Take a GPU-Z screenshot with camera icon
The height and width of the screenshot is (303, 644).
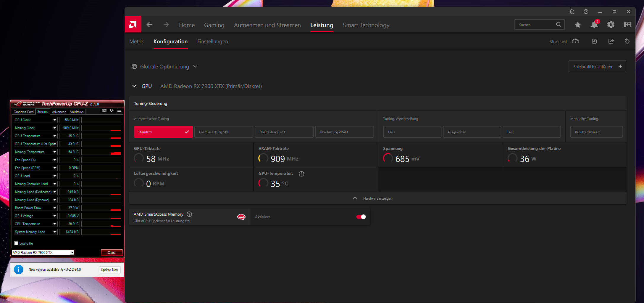[x=104, y=110]
